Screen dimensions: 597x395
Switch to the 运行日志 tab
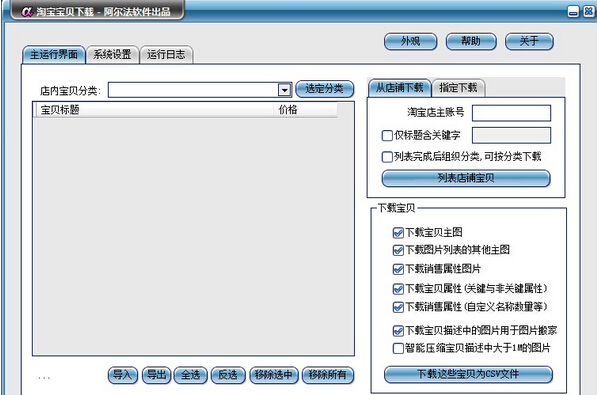pyautogui.click(x=166, y=55)
